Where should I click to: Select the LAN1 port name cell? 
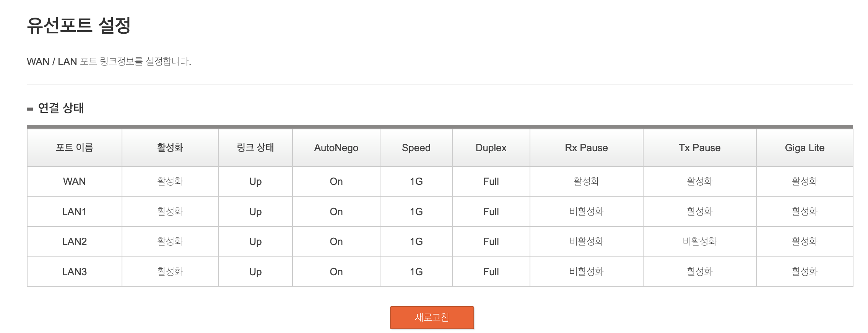click(x=75, y=212)
